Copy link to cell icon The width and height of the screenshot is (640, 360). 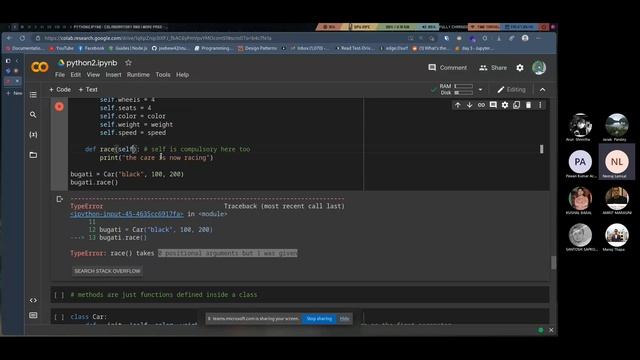tap(481, 105)
